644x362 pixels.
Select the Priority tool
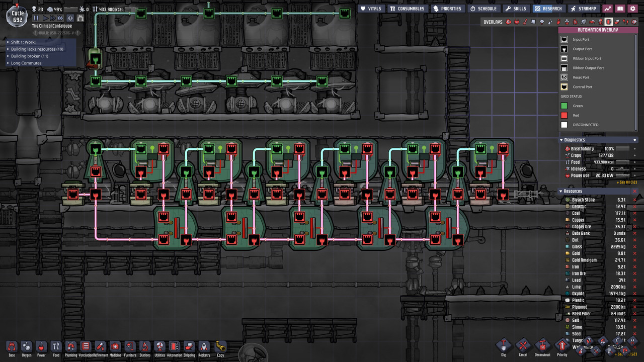[x=562, y=345]
